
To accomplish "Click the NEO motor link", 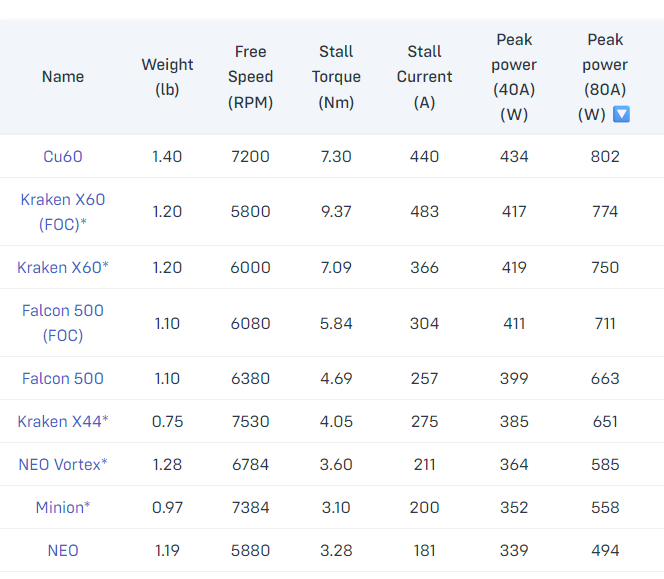I will click(x=63, y=551).
